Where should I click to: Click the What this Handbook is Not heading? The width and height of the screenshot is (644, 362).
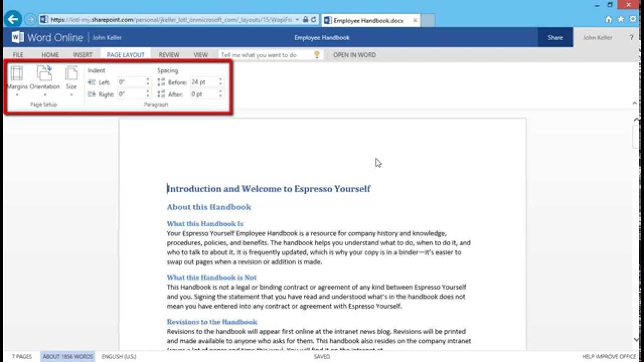click(212, 278)
